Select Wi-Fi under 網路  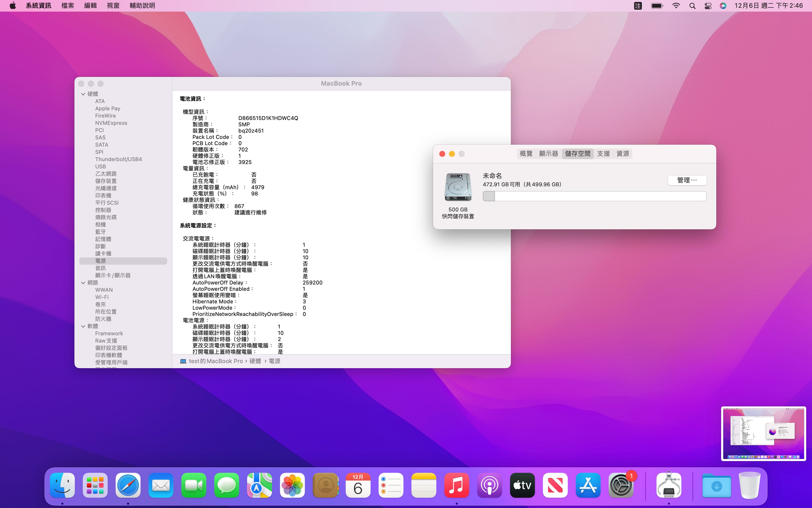click(102, 297)
